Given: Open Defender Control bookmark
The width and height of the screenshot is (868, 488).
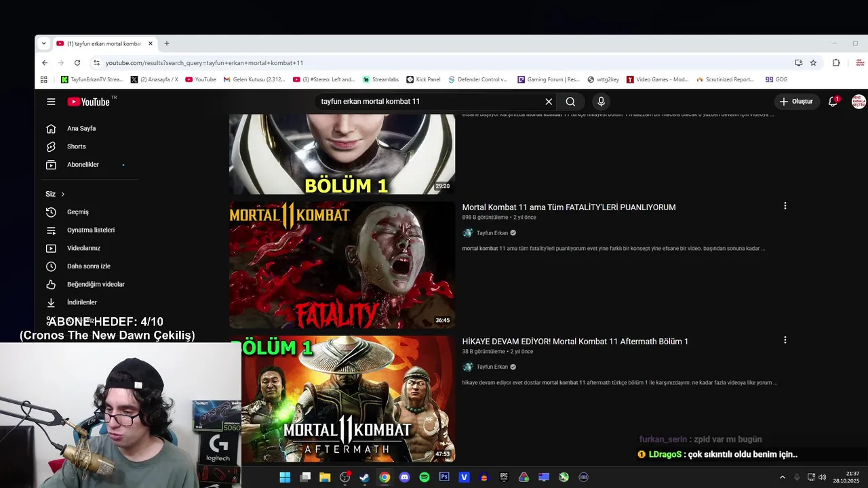Looking at the screenshot, I should (x=477, y=79).
